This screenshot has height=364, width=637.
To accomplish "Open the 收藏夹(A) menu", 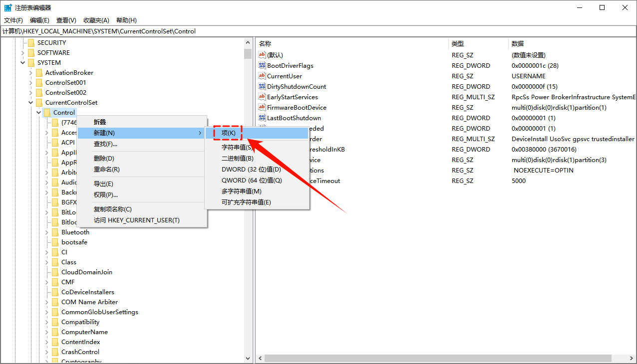I will [x=96, y=20].
